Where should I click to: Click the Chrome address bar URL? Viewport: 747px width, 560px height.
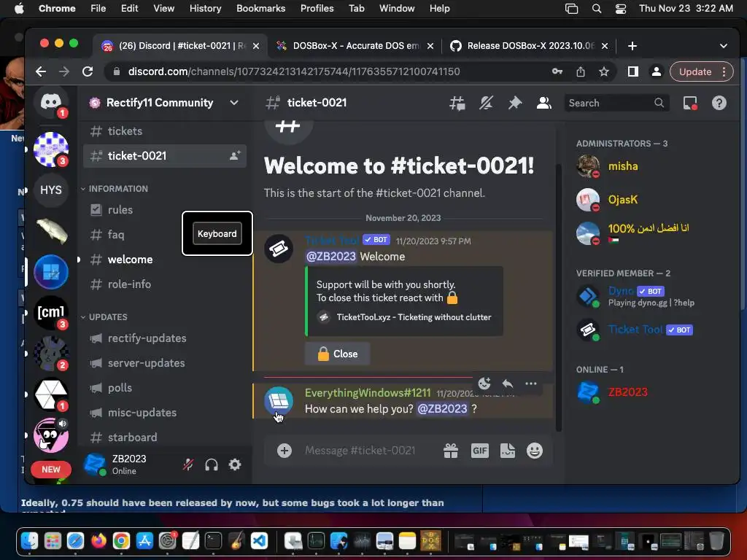(294, 71)
